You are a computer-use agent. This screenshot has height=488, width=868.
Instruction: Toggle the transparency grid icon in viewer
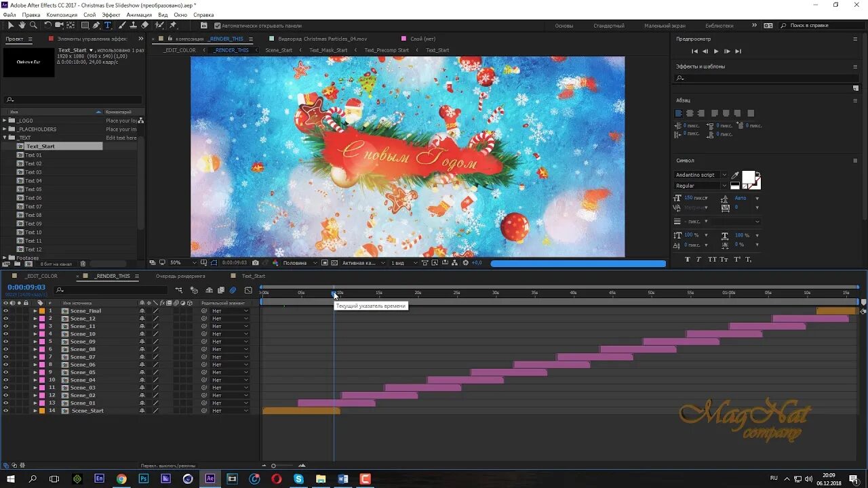point(334,263)
